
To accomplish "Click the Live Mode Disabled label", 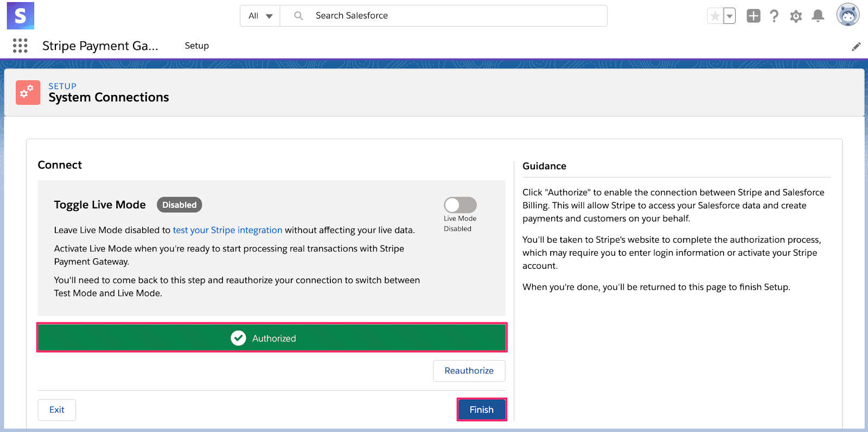I will [x=460, y=224].
